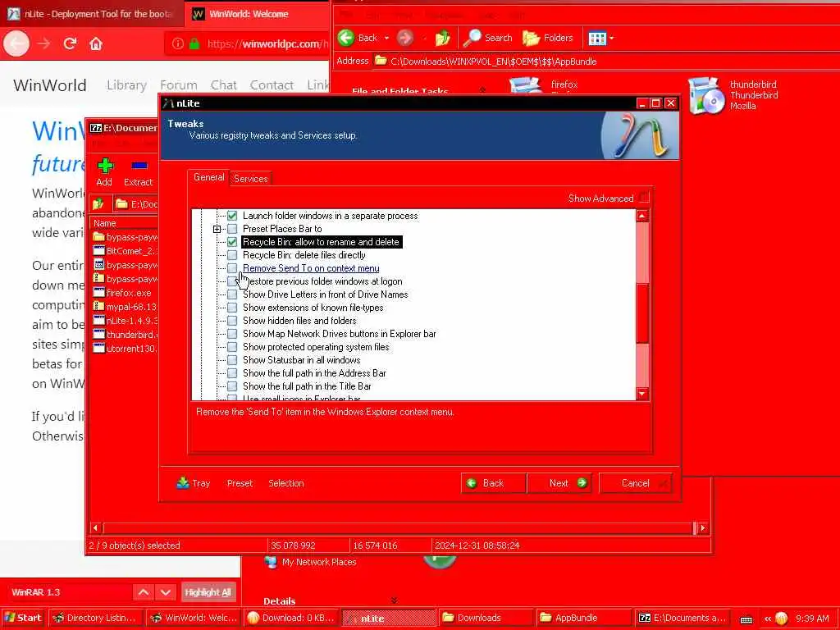Click the 7-Zip up folder icon
Screen dimensions: 840x630
tap(98, 203)
